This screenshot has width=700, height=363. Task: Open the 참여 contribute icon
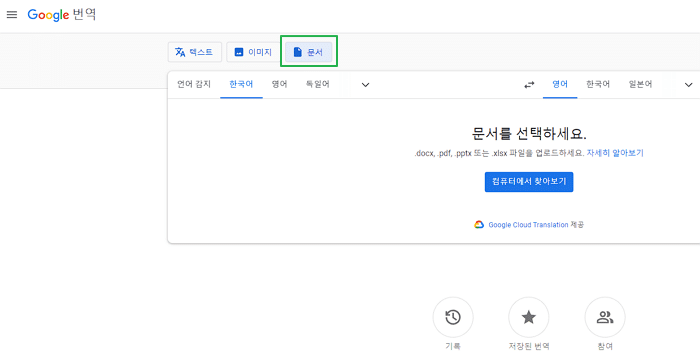605,317
